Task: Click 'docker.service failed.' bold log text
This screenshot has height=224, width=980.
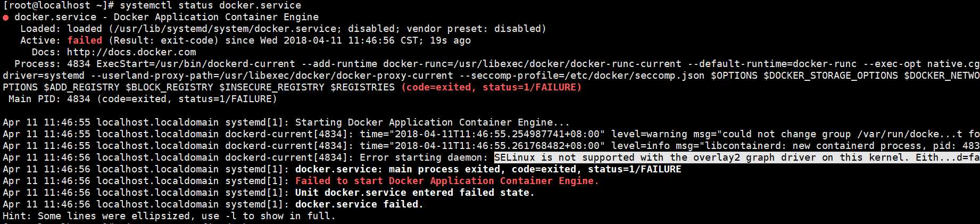Action: (359, 204)
